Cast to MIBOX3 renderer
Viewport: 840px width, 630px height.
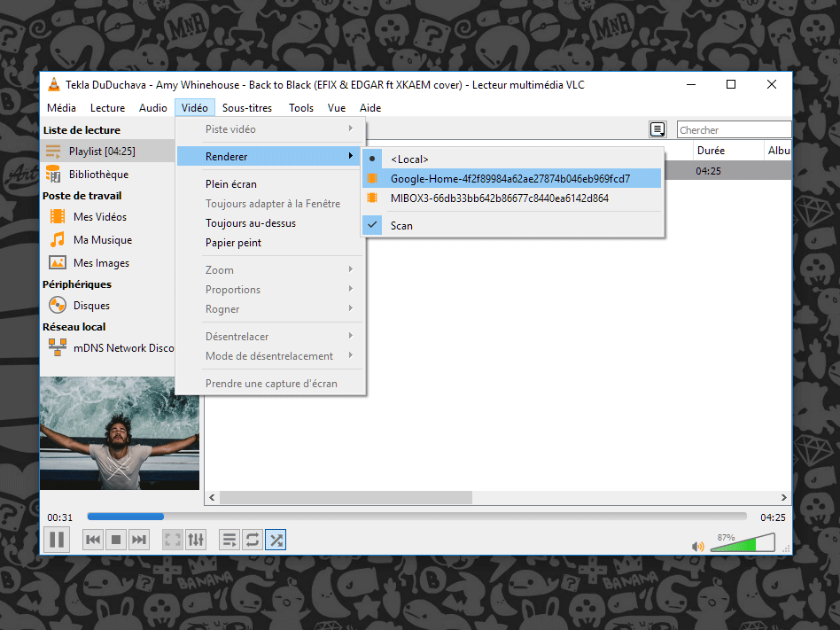513,198
